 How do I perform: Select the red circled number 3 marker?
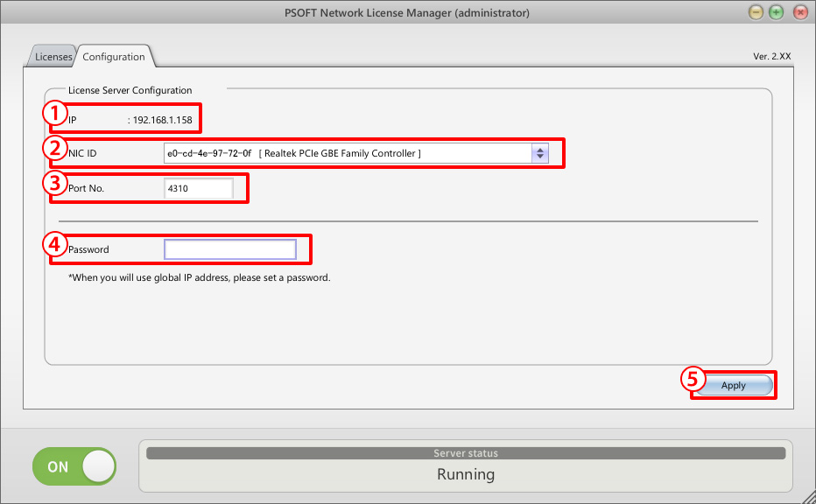coord(55,182)
